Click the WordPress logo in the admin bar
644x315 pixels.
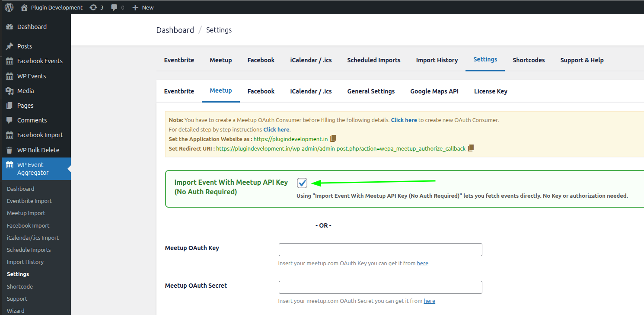[x=8, y=7]
